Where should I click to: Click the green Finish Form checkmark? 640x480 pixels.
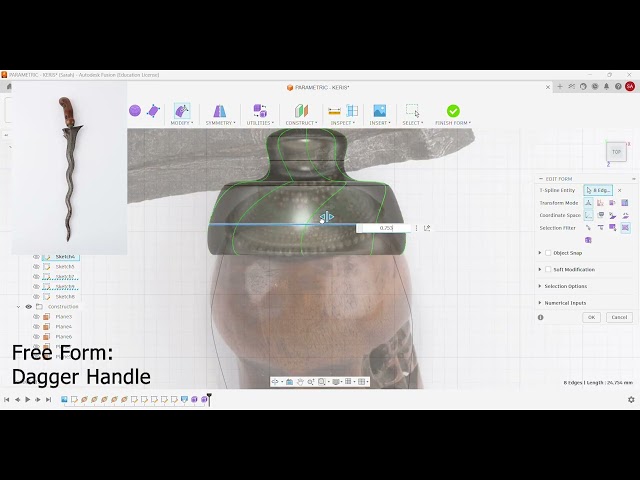point(453,111)
